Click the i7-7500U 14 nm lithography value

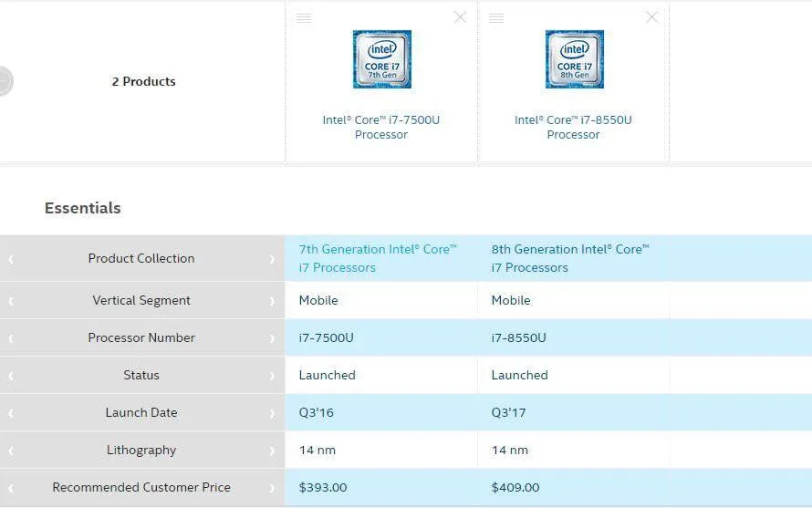point(318,450)
